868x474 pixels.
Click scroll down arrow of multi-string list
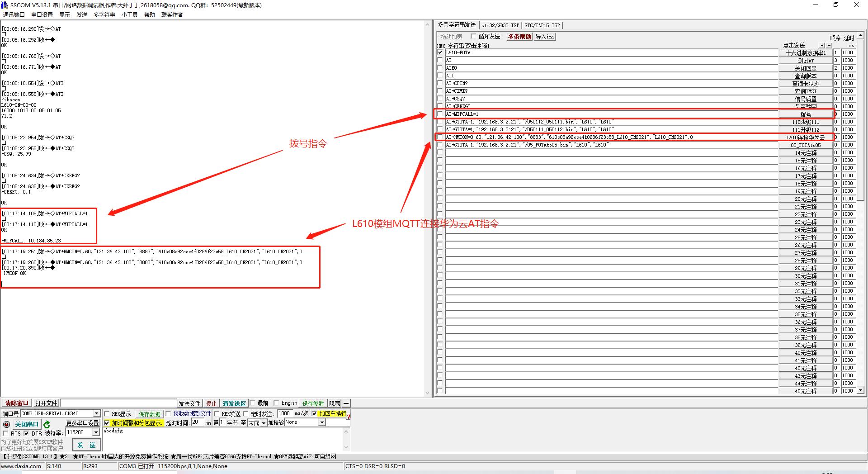[x=860, y=390]
